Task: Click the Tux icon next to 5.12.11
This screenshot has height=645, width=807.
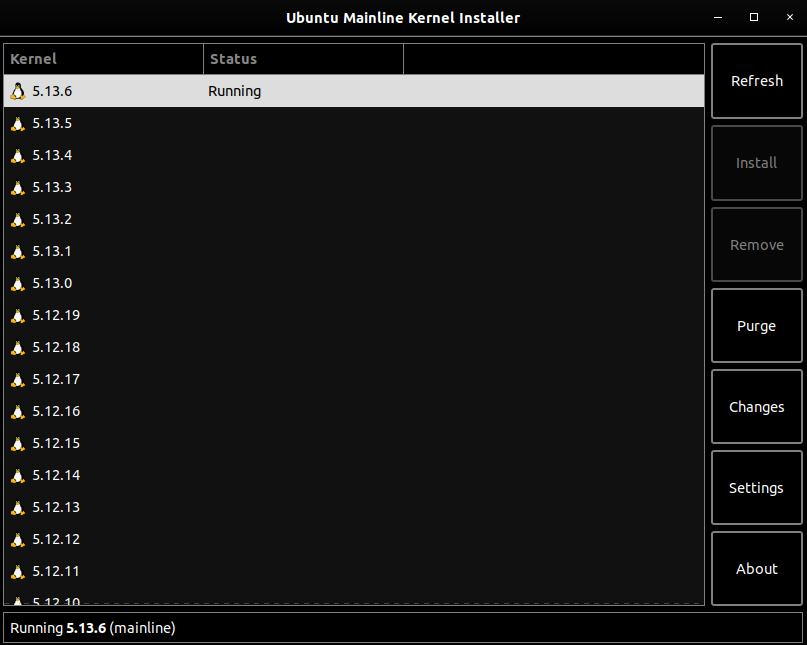Action: (x=18, y=571)
